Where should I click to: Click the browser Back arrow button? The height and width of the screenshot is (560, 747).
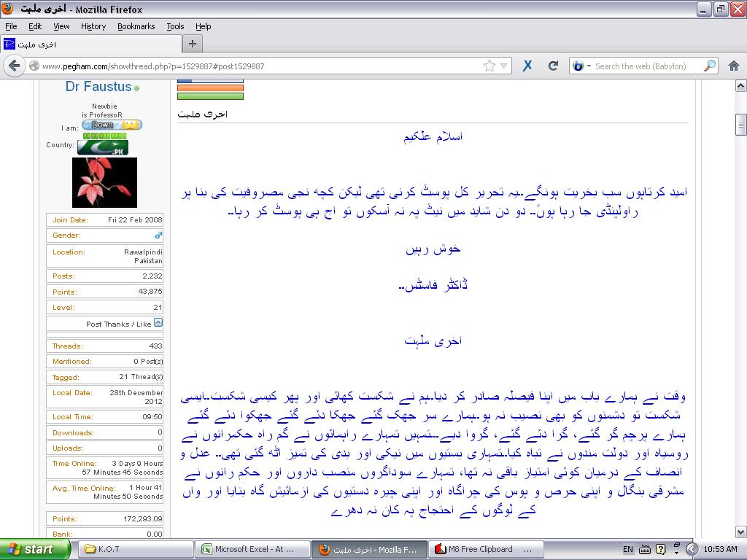coord(14,66)
